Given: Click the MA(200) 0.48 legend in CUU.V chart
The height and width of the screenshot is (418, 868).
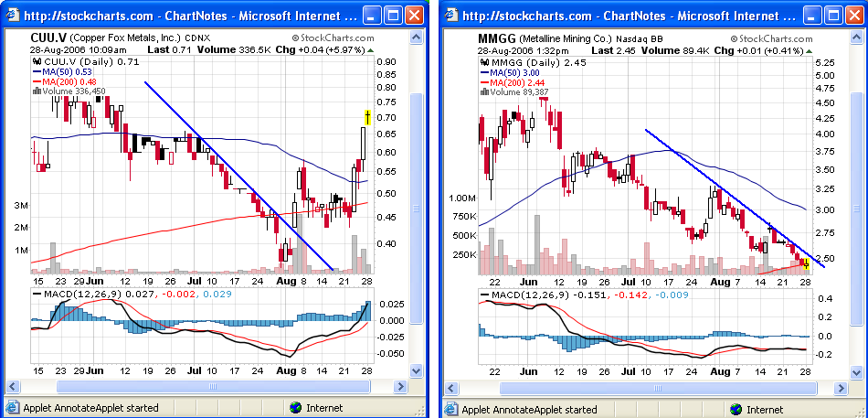Looking at the screenshot, I should [x=65, y=81].
